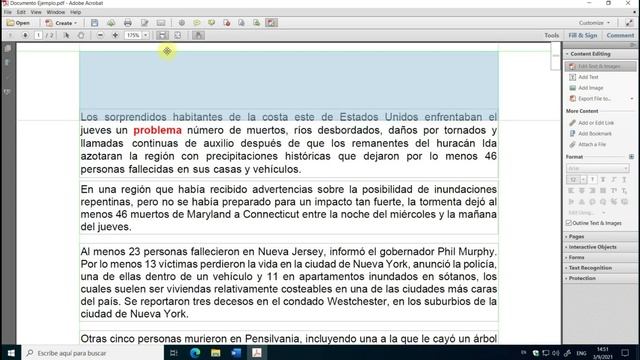Image resolution: width=640 pixels, height=360 pixels.
Task: Click the Highlight text icon
Action: (211, 23)
